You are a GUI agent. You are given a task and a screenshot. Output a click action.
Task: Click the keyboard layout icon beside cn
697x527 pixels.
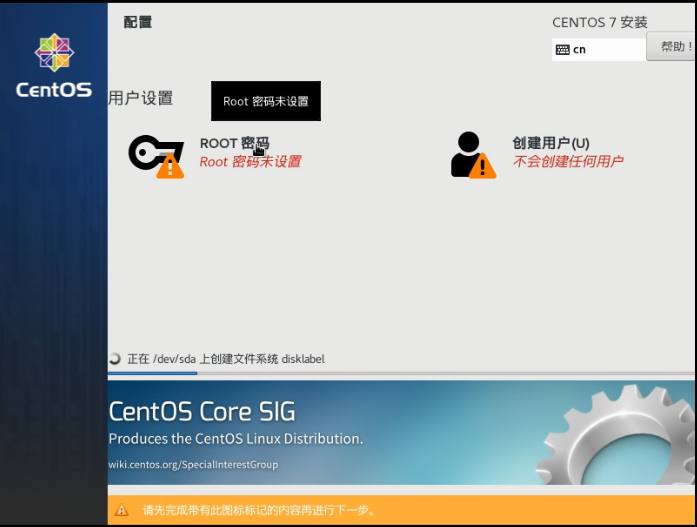pos(562,49)
